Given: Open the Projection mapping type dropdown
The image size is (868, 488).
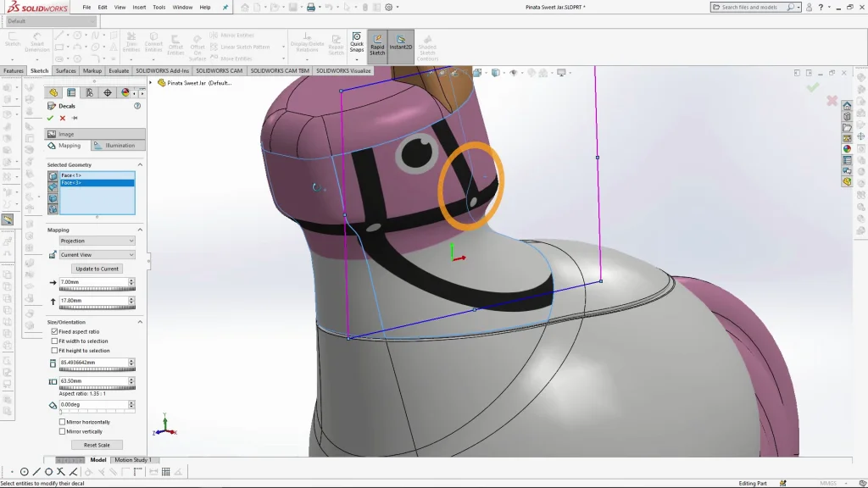Looking at the screenshot, I should coord(97,241).
